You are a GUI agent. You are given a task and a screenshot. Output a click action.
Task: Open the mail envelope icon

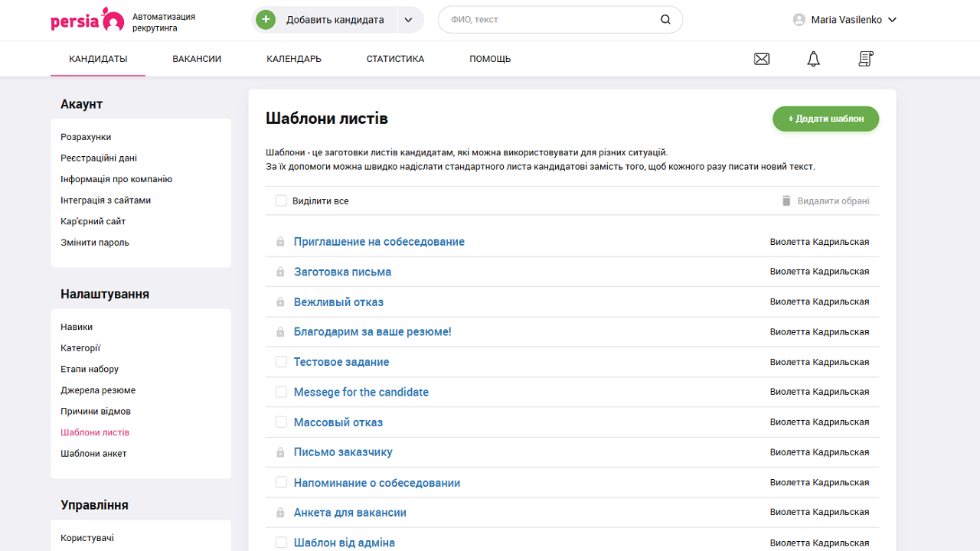[762, 59]
